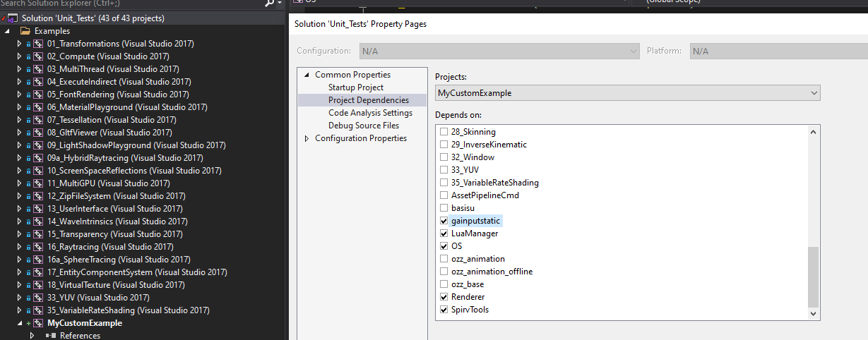868x340 pixels.
Task: Expand the Configuration Properties node
Action: pyautogui.click(x=307, y=138)
